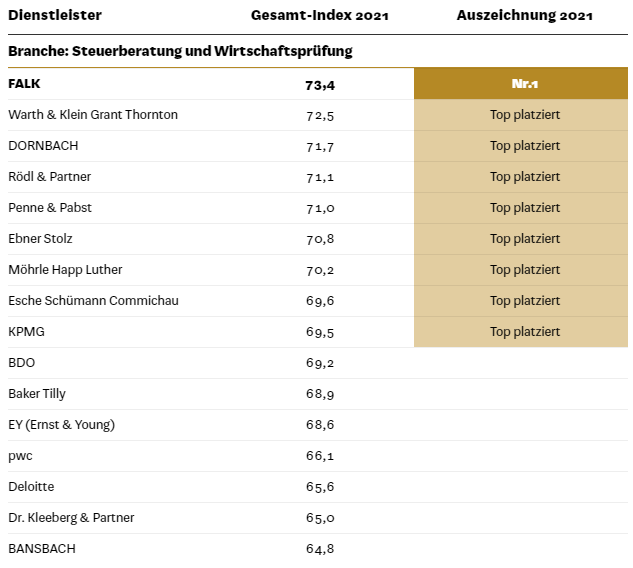633x568 pixels.
Task: Click the Gesamt-Index 2021 column header
Action: pos(320,15)
